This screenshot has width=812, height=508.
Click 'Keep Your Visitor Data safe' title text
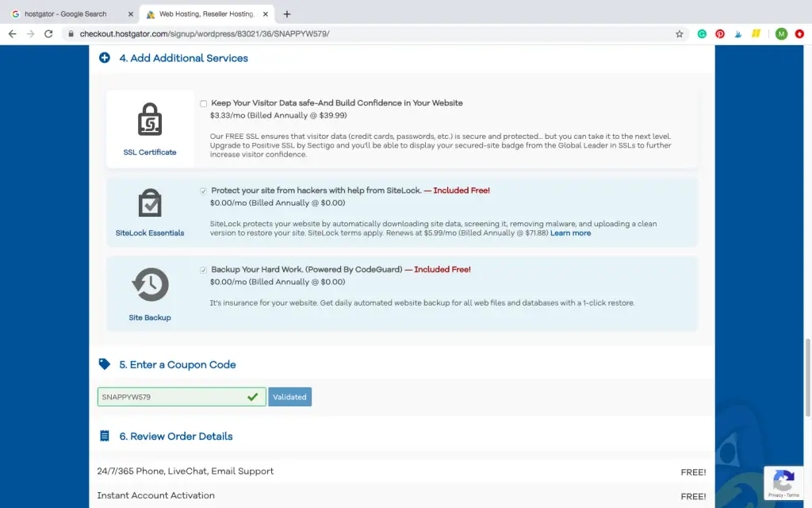point(336,102)
